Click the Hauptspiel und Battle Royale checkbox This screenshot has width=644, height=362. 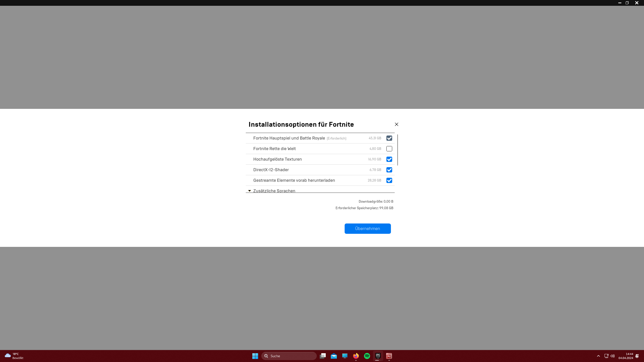click(389, 138)
